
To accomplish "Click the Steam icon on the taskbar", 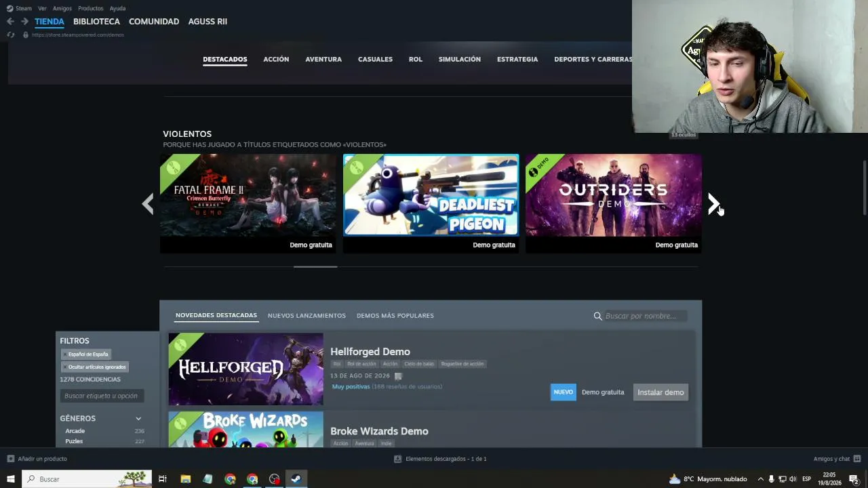I will tap(296, 479).
